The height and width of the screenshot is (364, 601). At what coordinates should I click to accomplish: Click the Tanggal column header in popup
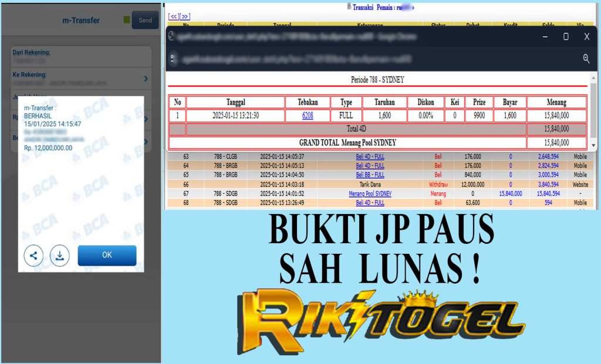point(235,102)
